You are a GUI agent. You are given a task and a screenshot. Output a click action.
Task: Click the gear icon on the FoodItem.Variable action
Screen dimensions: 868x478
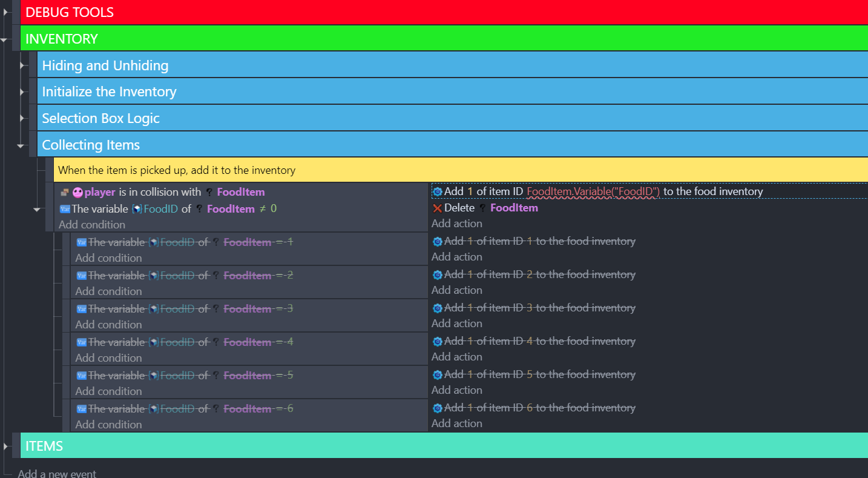[437, 191]
